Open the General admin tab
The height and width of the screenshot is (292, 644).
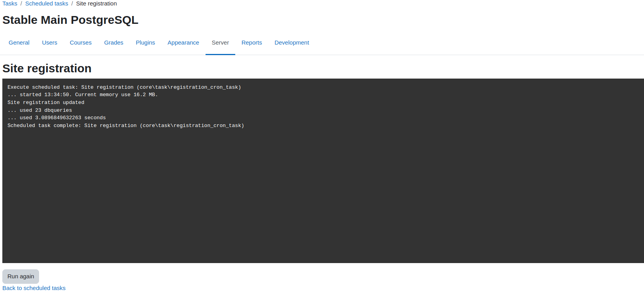(x=19, y=43)
